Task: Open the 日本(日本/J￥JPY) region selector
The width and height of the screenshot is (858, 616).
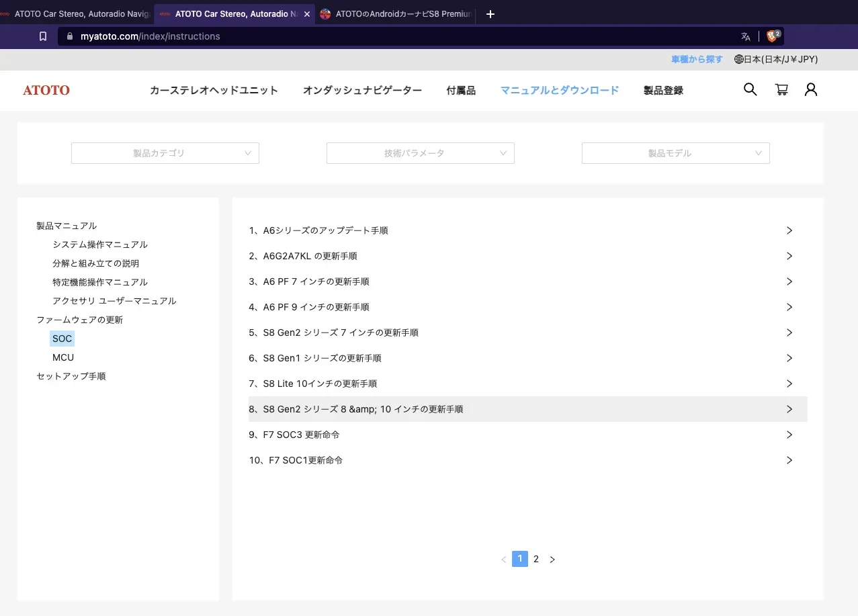Action: (776, 59)
